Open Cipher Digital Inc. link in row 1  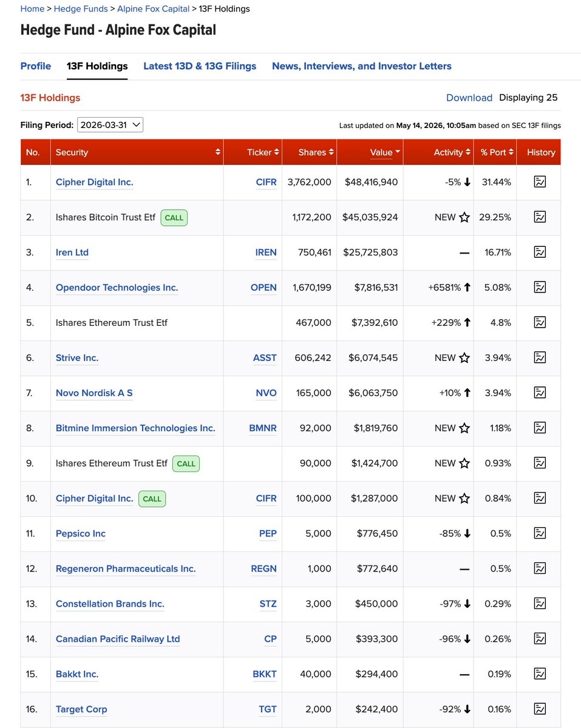[x=94, y=182]
